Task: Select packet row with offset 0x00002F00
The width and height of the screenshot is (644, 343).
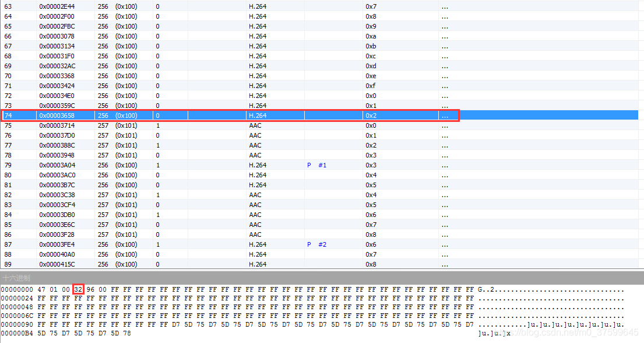Action: pos(319,16)
